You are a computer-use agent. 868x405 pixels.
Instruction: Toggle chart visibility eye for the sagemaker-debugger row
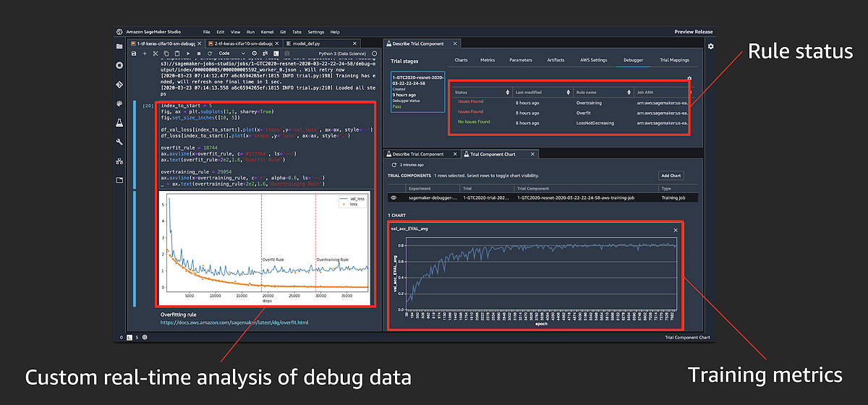[x=394, y=197]
